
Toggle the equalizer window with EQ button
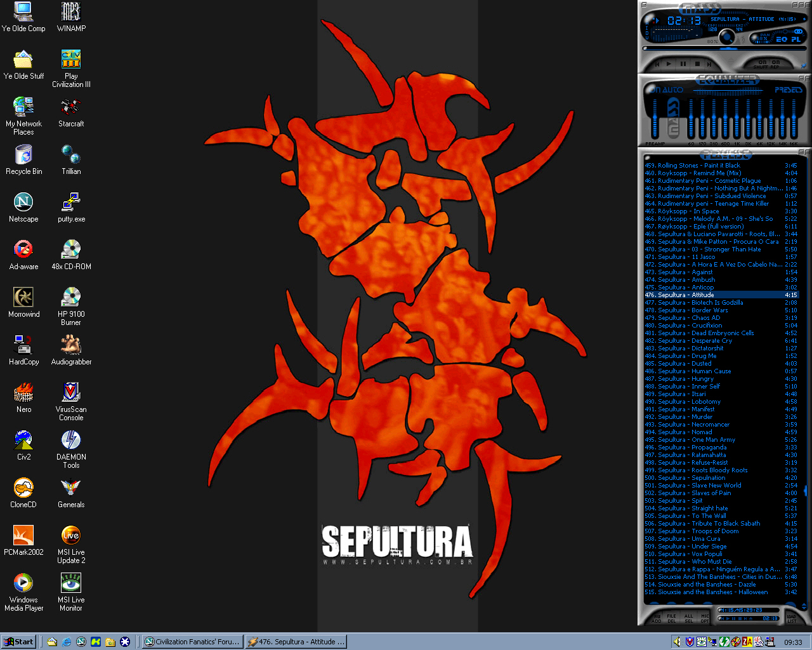point(782,39)
